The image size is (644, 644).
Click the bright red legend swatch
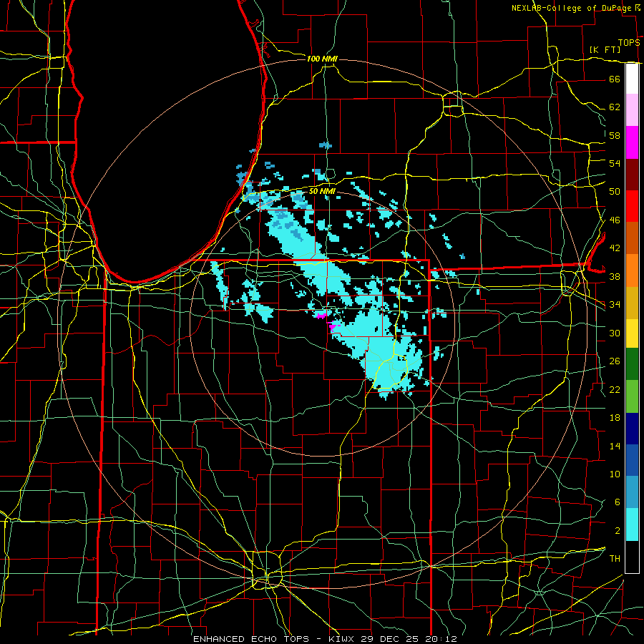(632, 206)
